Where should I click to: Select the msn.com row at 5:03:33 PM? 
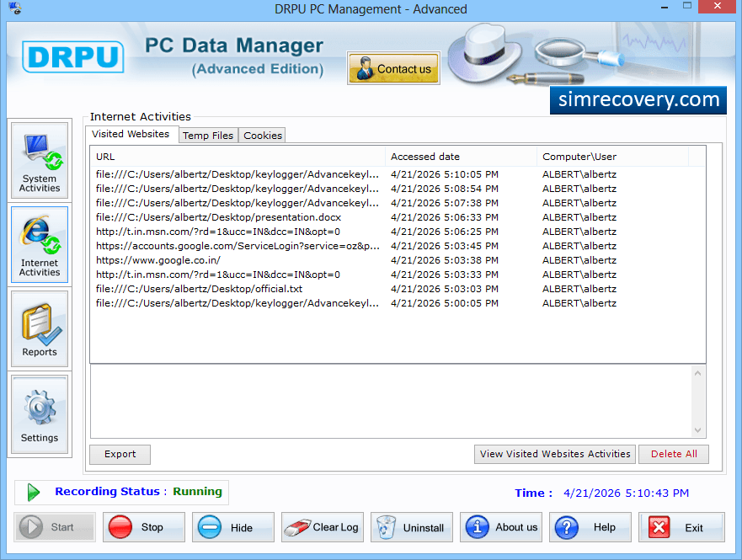click(398, 275)
